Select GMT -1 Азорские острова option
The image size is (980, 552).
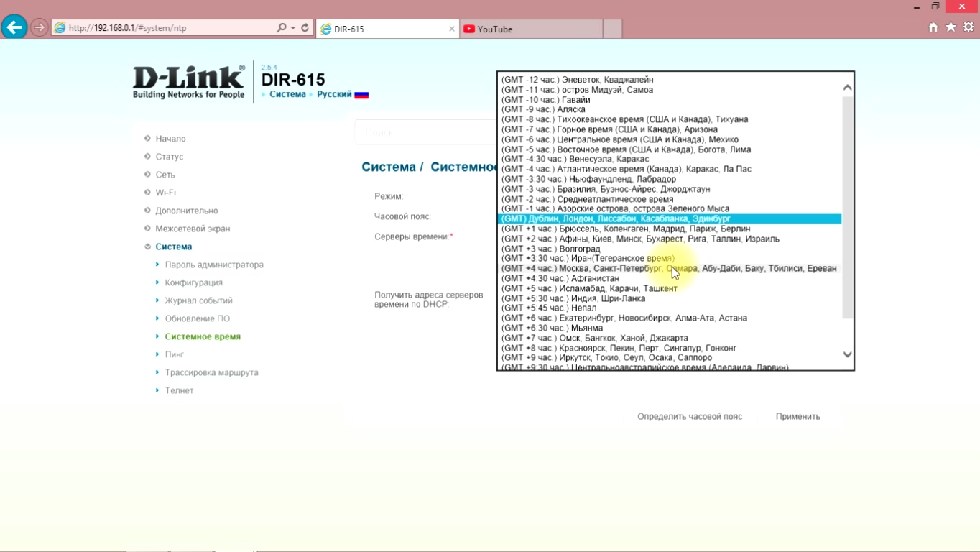[x=670, y=208]
